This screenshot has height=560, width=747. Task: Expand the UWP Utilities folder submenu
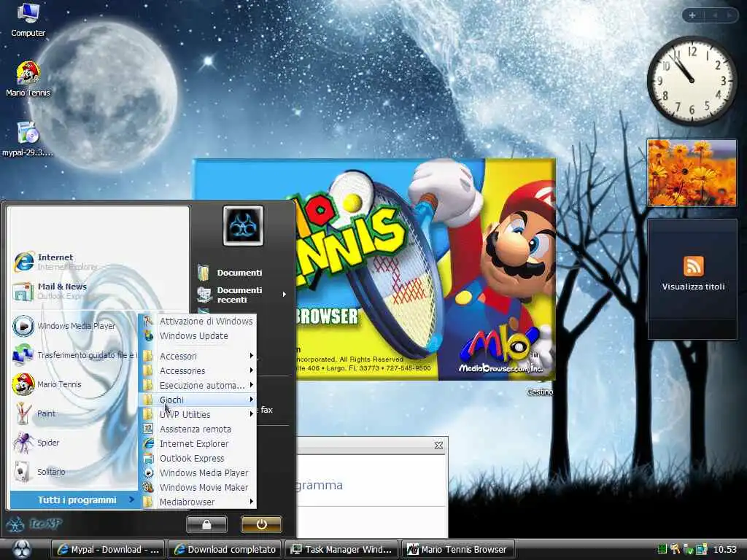198,414
